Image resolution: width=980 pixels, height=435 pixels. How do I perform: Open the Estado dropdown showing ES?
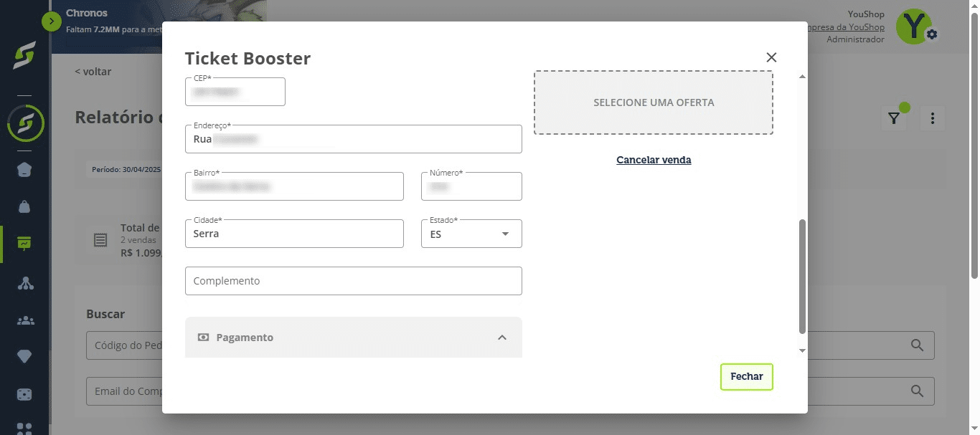point(471,234)
